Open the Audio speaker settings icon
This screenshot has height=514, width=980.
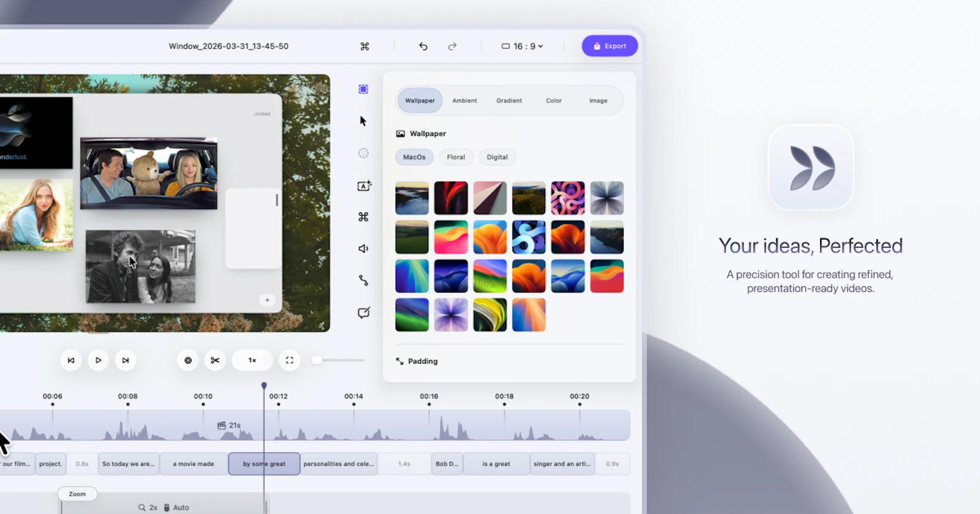[x=363, y=248]
